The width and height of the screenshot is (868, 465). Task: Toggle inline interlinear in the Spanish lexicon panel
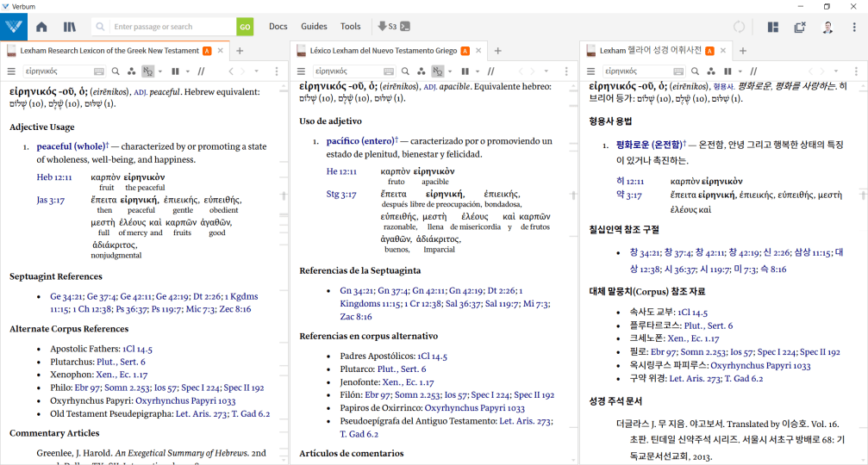point(437,71)
